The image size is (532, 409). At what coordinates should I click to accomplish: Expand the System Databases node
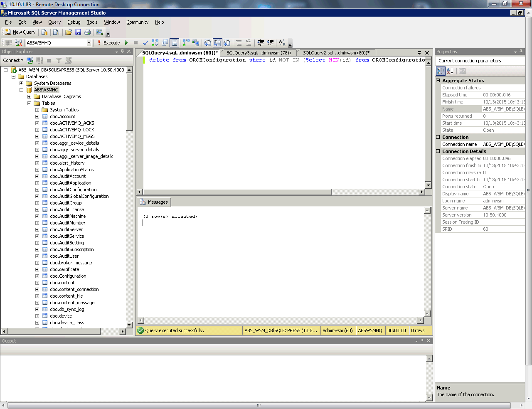21,83
